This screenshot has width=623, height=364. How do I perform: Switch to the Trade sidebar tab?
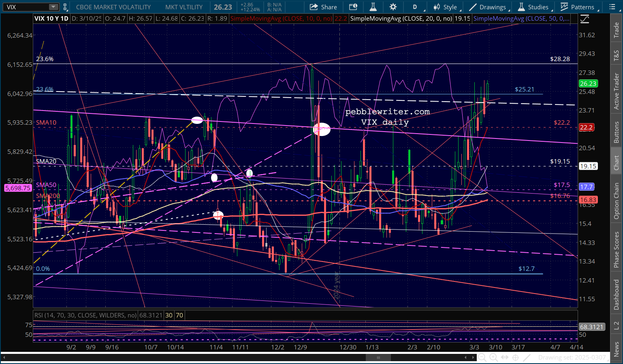(x=616, y=30)
